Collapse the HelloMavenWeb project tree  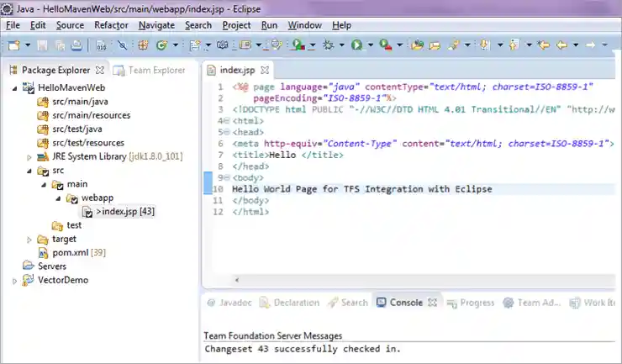pos(15,88)
